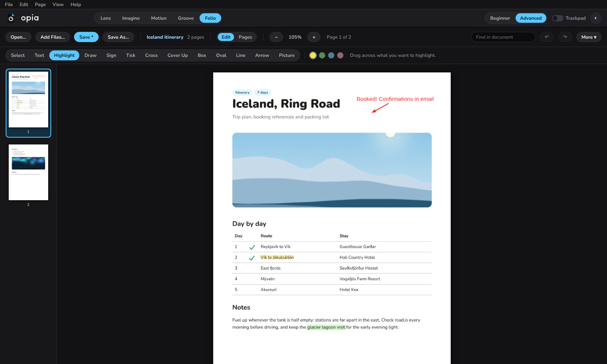The image size is (607, 364).
Task: Click the undo arrow icon
Action: [x=547, y=37]
